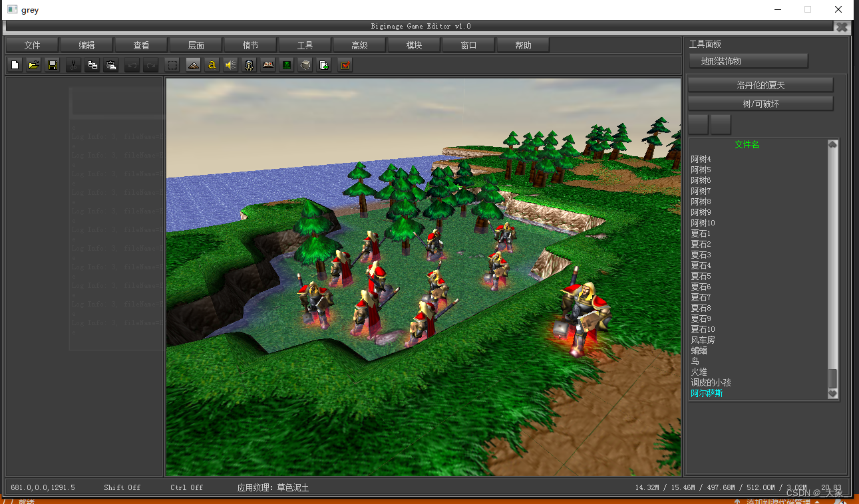This screenshot has height=504, width=859.
Task: Click the file list scroll-up arrow
Action: coord(832,144)
